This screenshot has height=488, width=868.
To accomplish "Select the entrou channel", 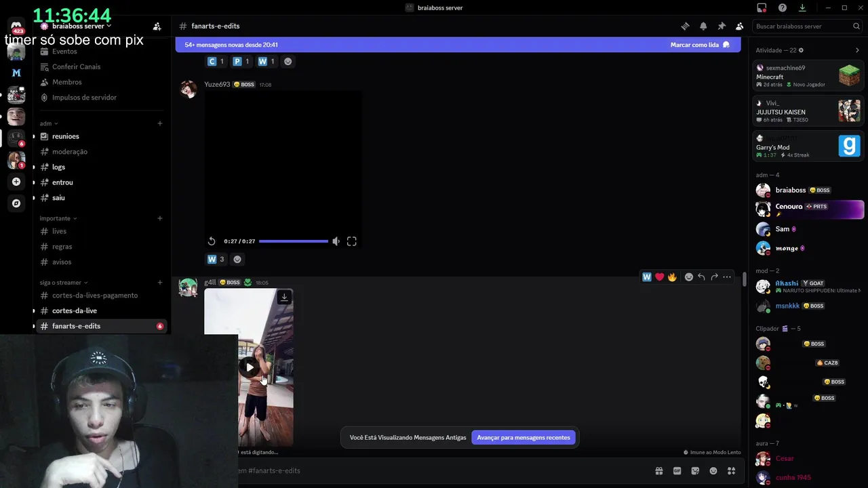I will [62, 182].
